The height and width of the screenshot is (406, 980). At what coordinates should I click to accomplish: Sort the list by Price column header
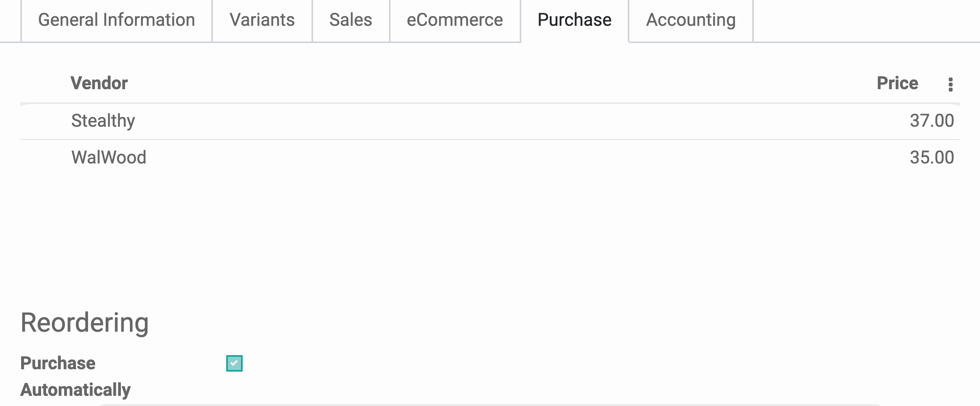[897, 83]
